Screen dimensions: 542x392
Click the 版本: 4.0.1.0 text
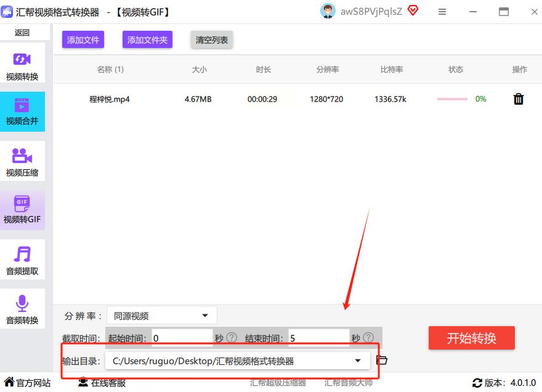pos(510,383)
